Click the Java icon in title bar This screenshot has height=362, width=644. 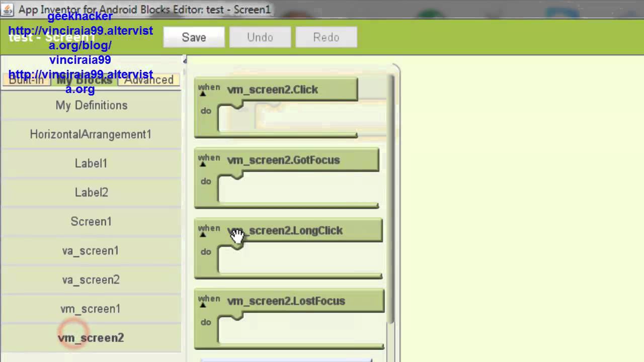[8, 9]
